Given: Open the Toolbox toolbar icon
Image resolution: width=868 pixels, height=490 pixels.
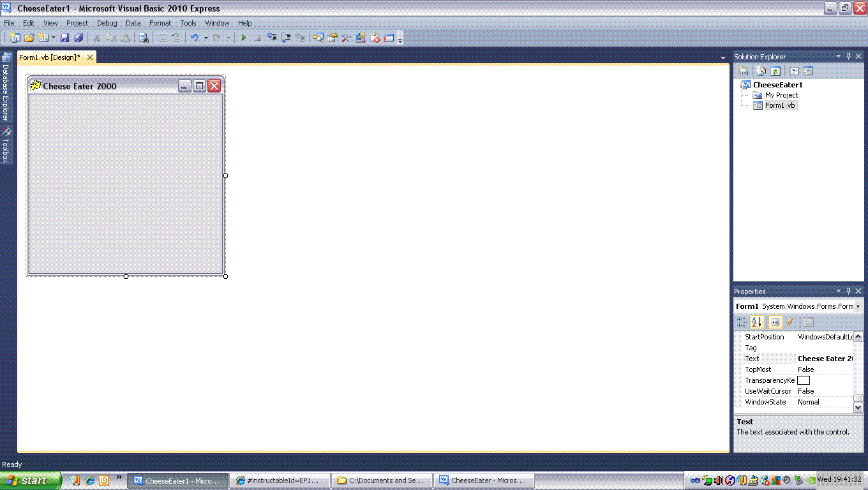Looking at the screenshot, I should 347,38.
